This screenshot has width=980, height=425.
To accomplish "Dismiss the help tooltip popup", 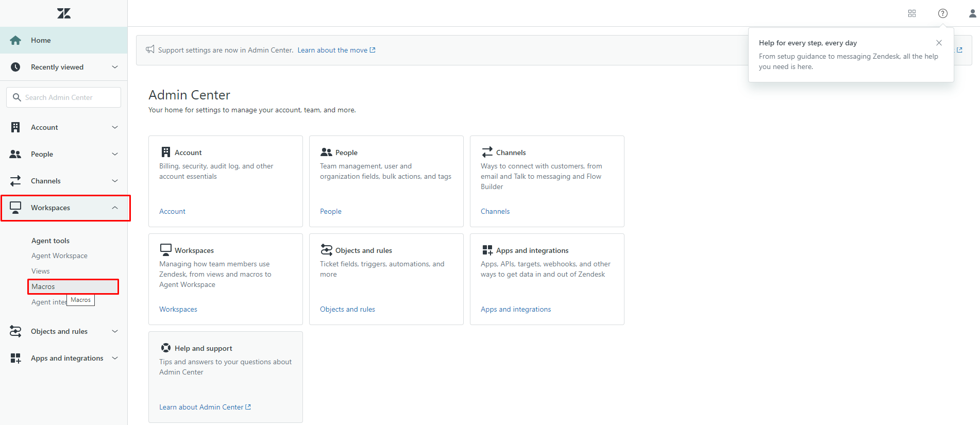I will (939, 43).
